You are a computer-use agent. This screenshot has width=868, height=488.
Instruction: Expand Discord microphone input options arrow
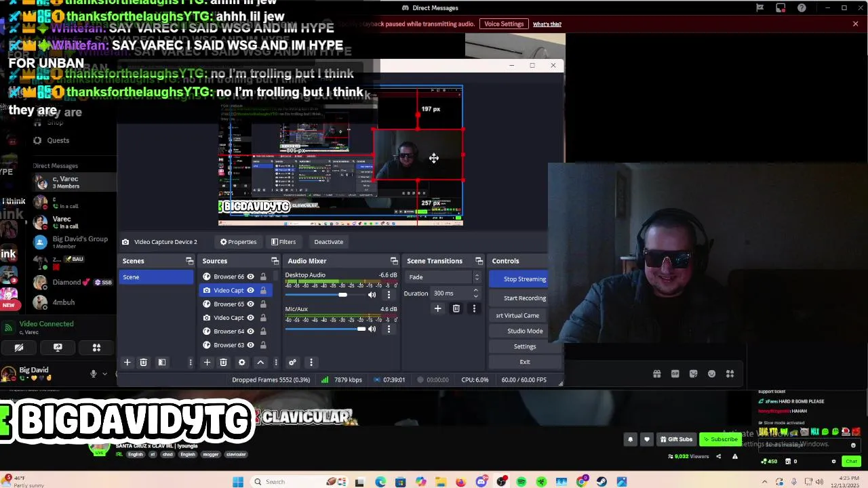tap(104, 373)
